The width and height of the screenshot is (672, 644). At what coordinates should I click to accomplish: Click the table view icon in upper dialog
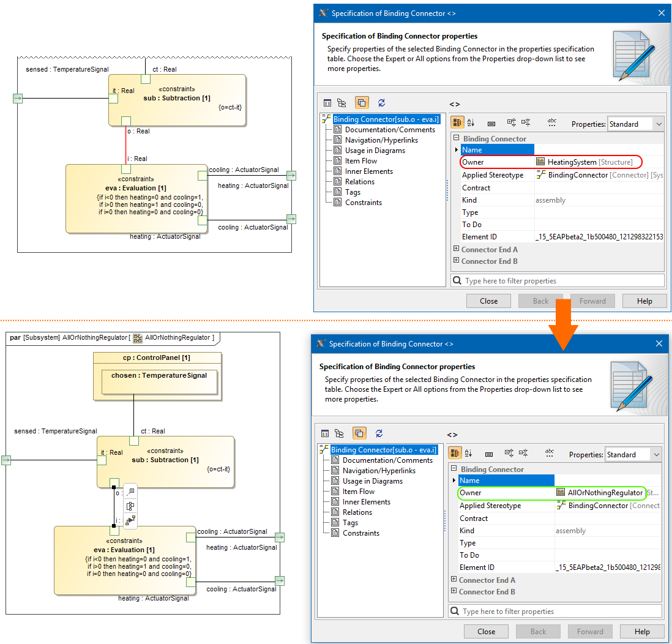(x=327, y=103)
